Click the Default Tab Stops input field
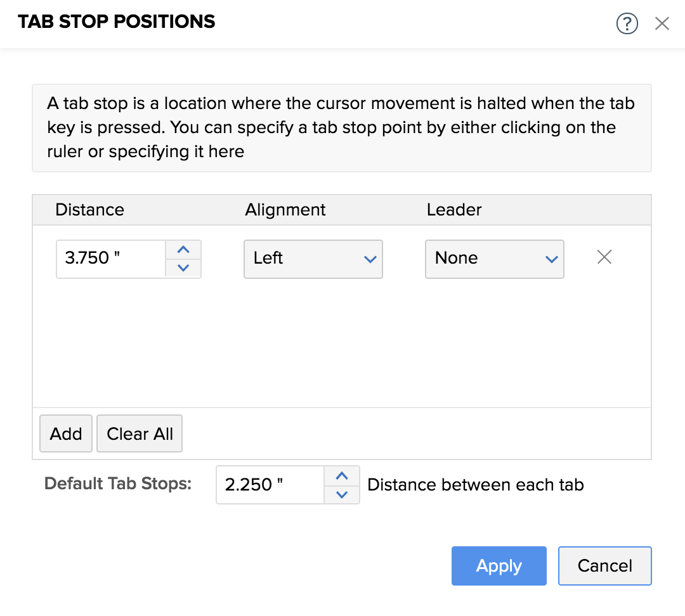Screen dimensions: 685x616 270,485
